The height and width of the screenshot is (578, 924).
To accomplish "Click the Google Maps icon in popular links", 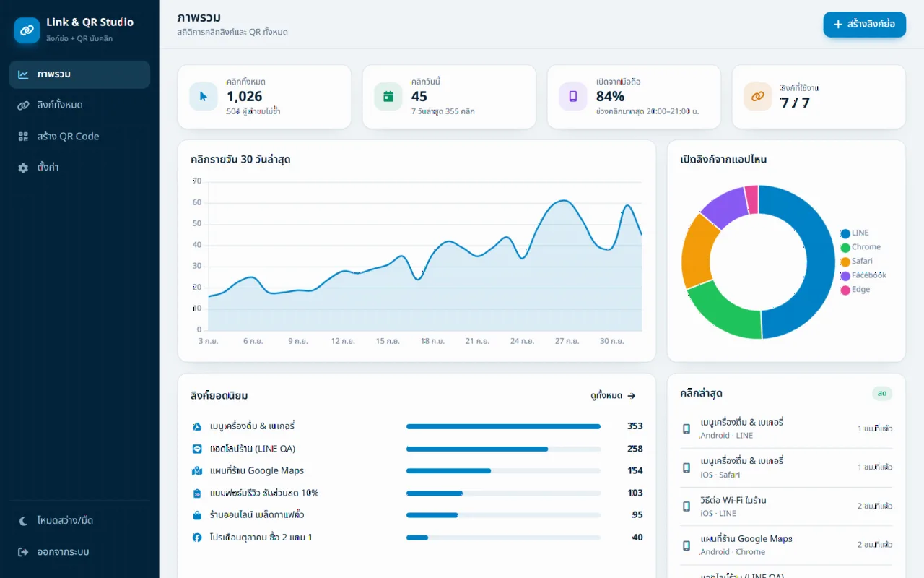I will click(x=197, y=471).
